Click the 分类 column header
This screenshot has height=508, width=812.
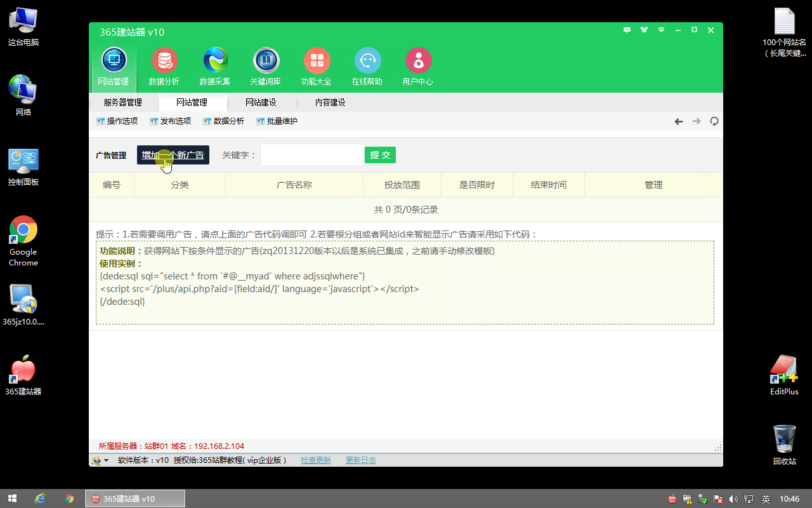(x=180, y=185)
